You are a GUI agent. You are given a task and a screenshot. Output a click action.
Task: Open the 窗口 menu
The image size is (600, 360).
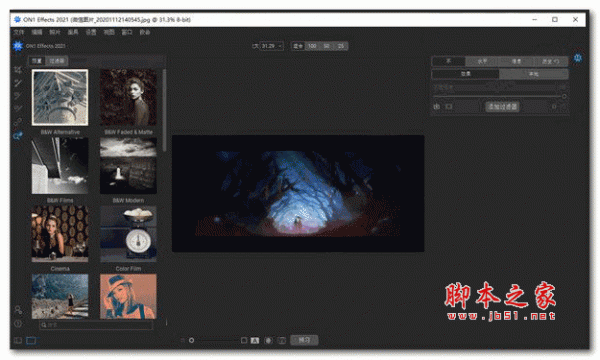[x=127, y=32]
